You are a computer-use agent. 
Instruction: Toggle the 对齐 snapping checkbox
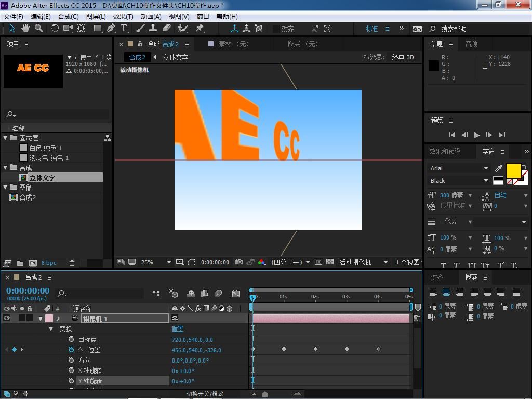(276, 29)
